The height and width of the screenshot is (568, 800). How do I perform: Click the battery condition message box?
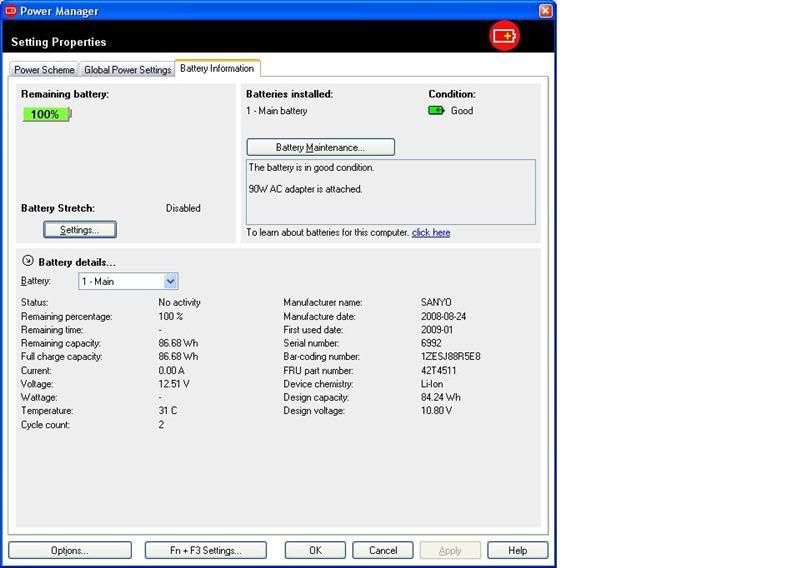click(x=390, y=191)
